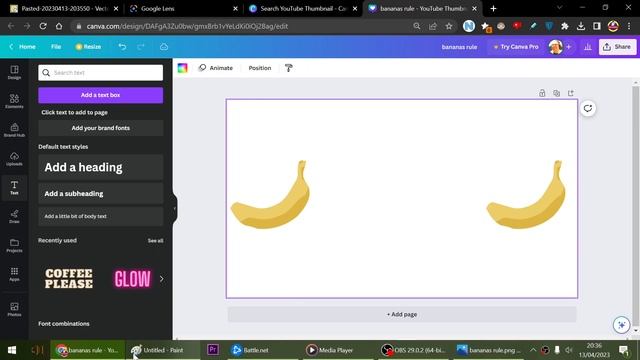Screen dimensions: 640x360
Task: Click Add your brand fonts button
Action: [x=100, y=128]
